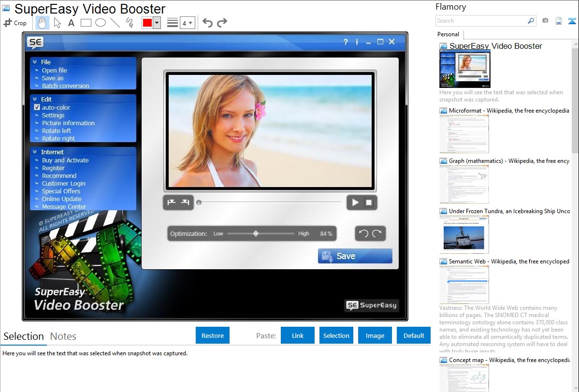This screenshot has width=579, height=392.
Task: Select the arrow pointer tool
Action: point(57,23)
